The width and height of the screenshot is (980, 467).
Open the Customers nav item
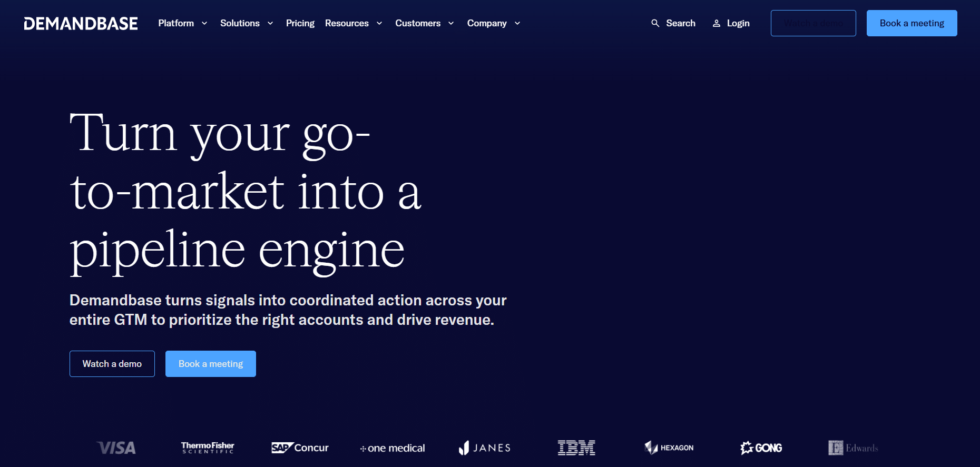coord(418,23)
